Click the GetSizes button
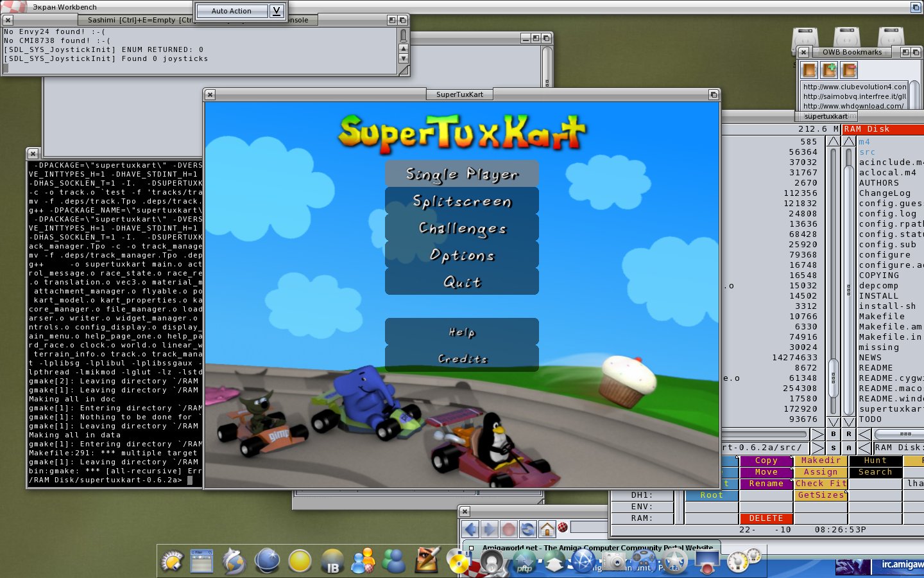Screen dimensions: 924x578 point(821,495)
